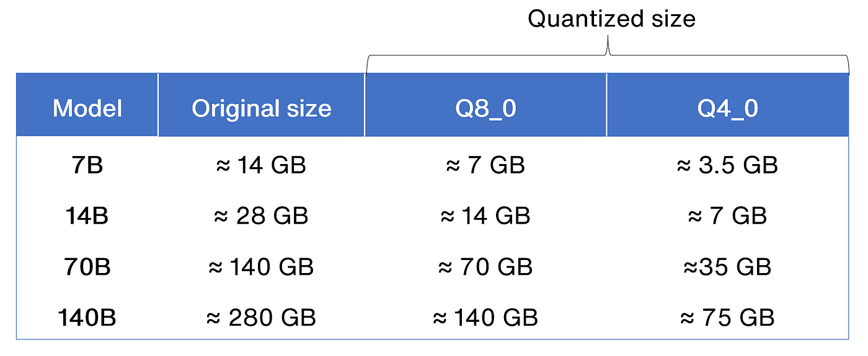This screenshot has height=356, width=868.
Task: Click the ≈ 7 GB Q8_0 cell
Action: (x=485, y=166)
